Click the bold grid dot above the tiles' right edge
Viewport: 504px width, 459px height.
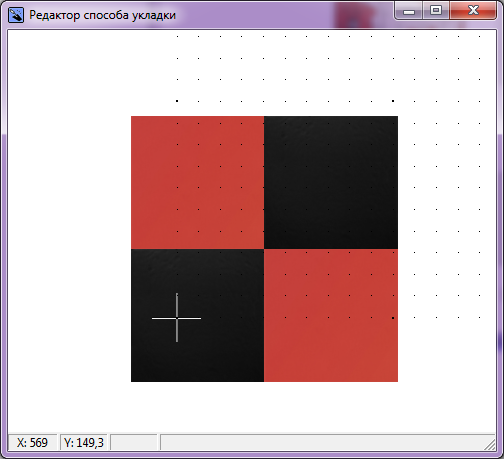[x=393, y=101]
